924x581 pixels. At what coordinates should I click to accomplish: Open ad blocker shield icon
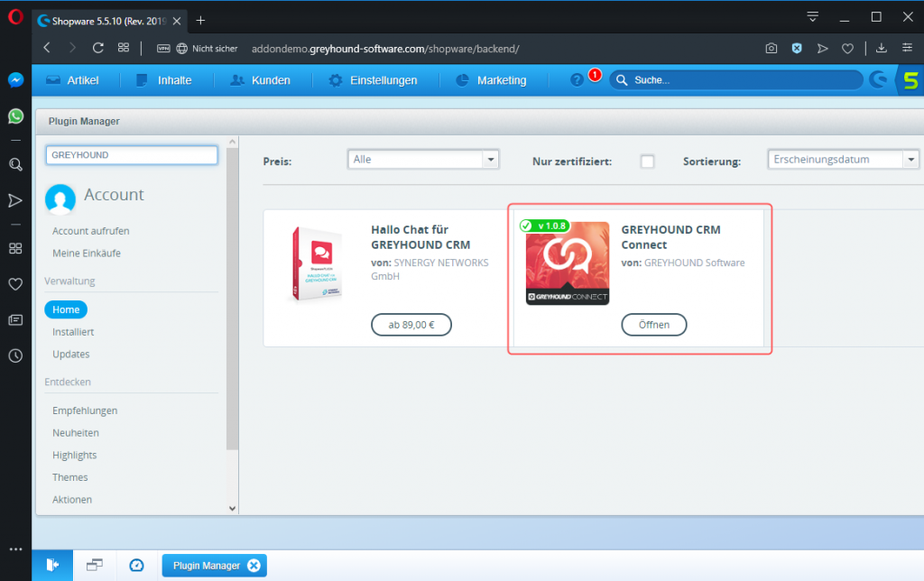pos(797,49)
